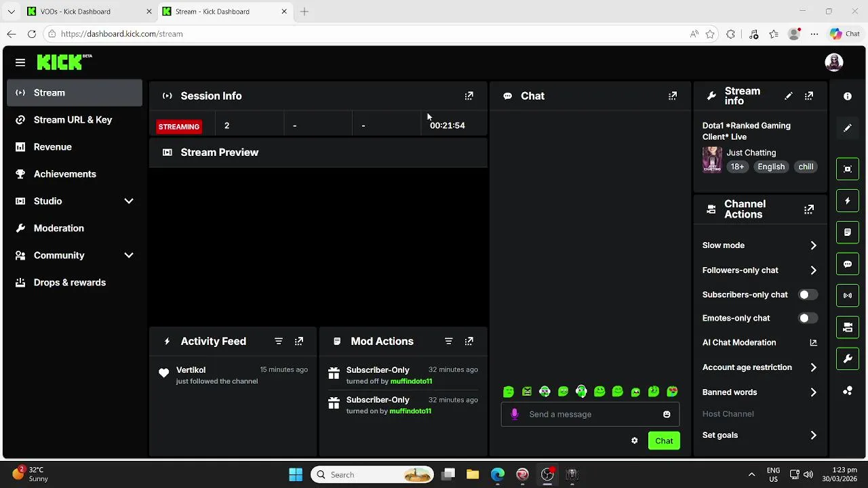Click the bottom layout icon in right sidebar

coord(847,391)
